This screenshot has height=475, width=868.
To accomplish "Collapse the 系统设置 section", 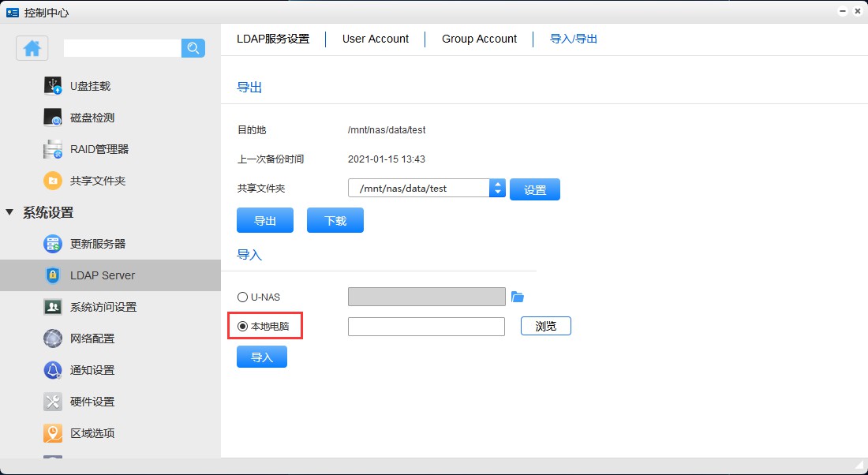I will (9, 212).
